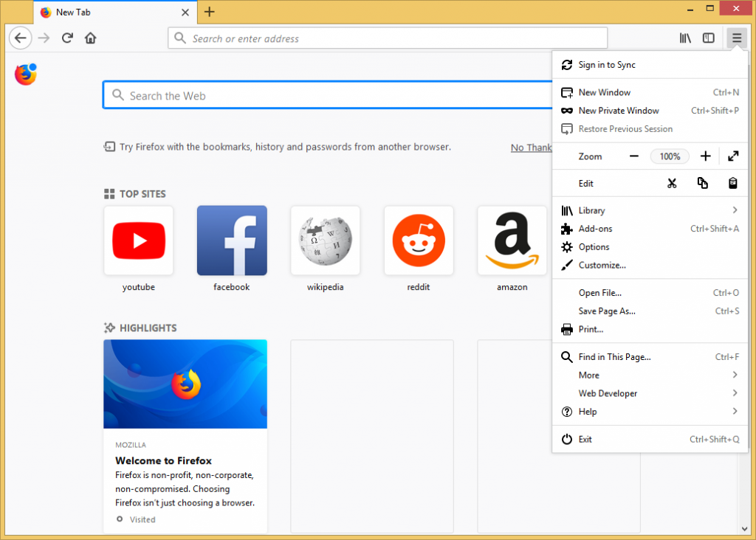The width and height of the screenshot is (756, 540).
Task: Click the No Thanks link
Action: pos(532,148)
